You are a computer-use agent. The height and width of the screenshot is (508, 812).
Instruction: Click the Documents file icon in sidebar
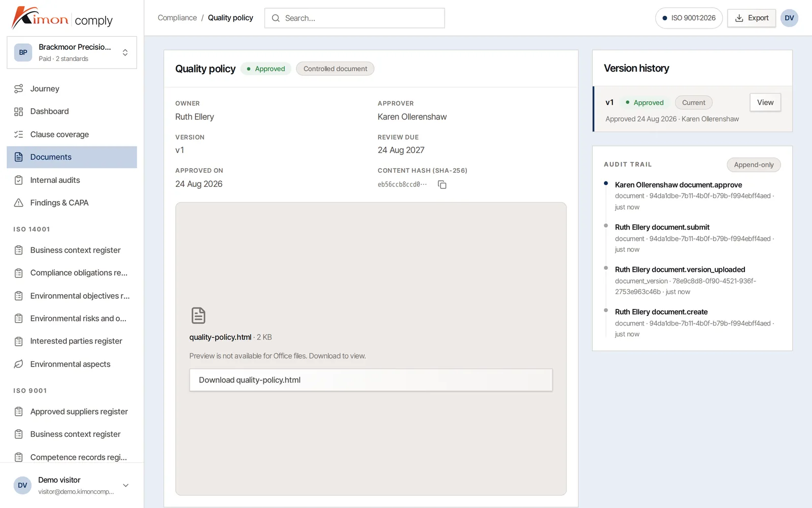click(19, 157)
